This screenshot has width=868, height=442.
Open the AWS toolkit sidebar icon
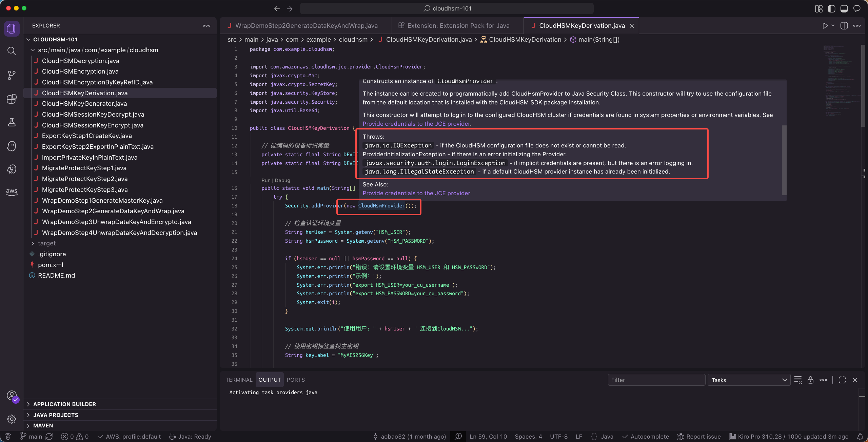(12, 192)
